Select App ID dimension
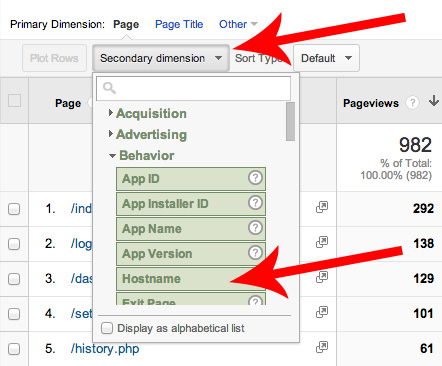Viewport: 442px width, 366px height. coord(191,179)
